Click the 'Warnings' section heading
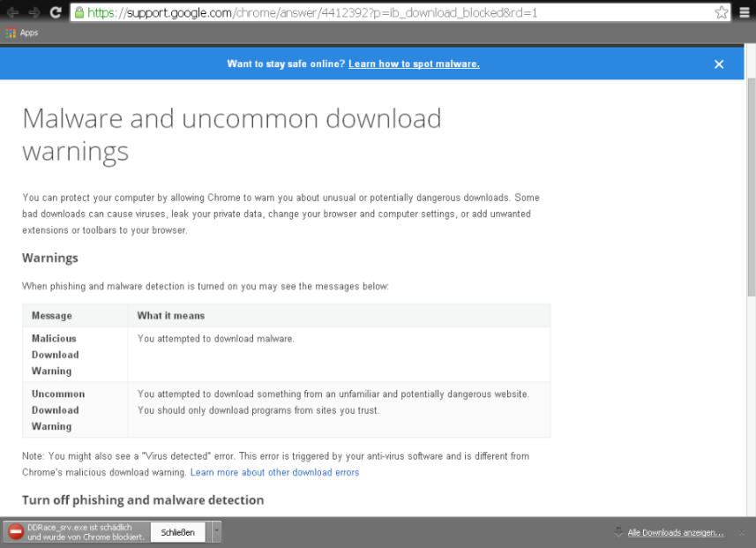 pyautogui.click(x=50, y=258)
